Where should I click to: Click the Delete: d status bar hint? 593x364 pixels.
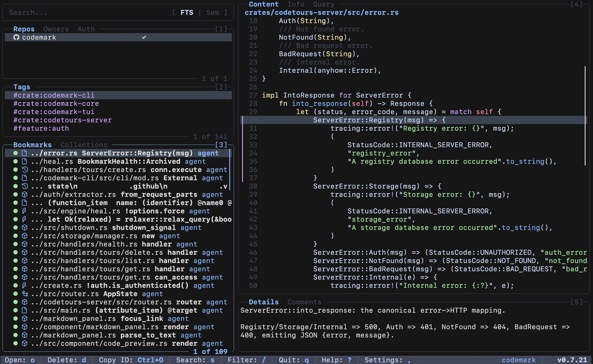point(67,360)
